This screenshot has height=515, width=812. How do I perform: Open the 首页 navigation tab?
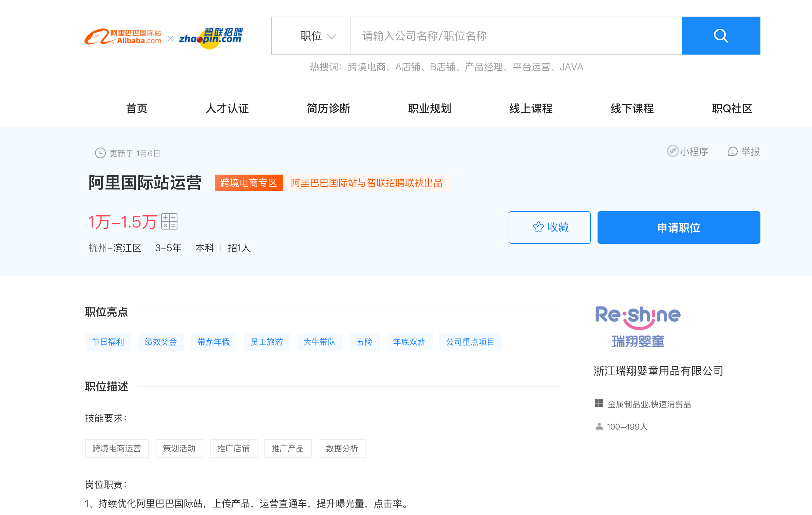137,108
